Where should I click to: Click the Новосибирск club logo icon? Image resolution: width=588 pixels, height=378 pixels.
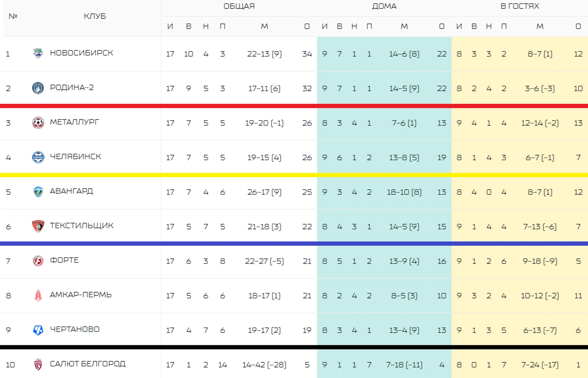[x=38, y=54]
